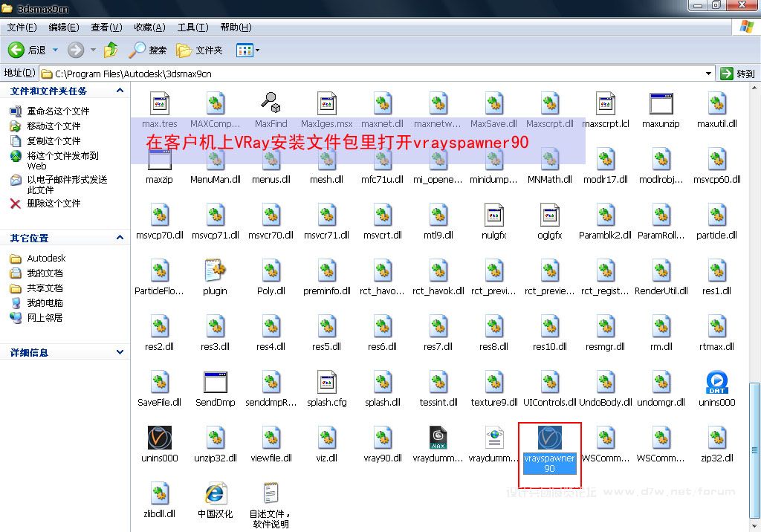
Task: Click the vertical scrollbar thumb
Action: (x=754, y=452)
